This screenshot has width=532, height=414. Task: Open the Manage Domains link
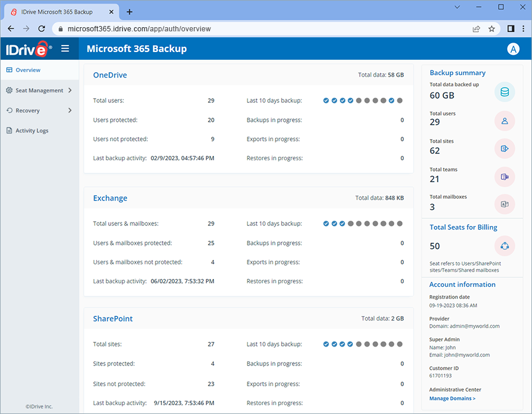point(452,399)
